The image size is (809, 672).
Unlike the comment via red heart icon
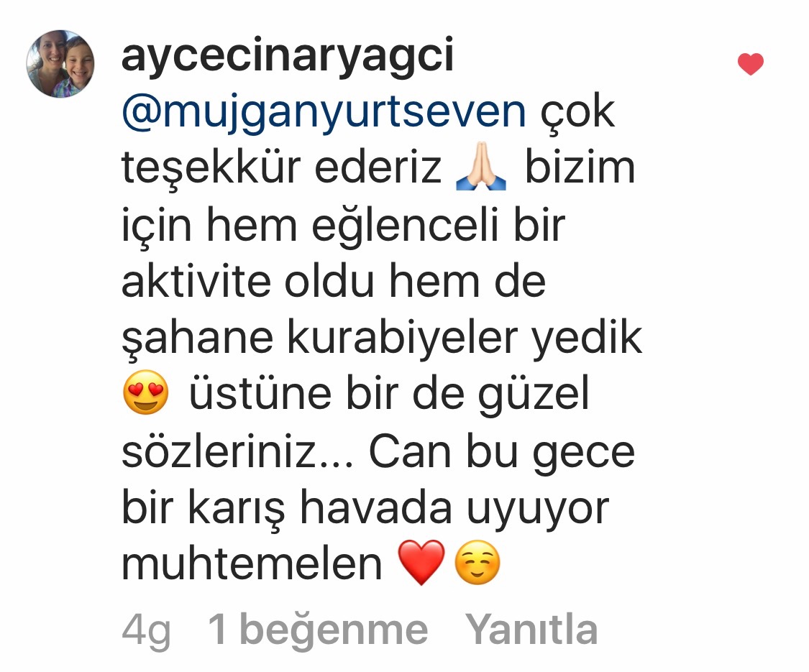(x=750, y=64)
